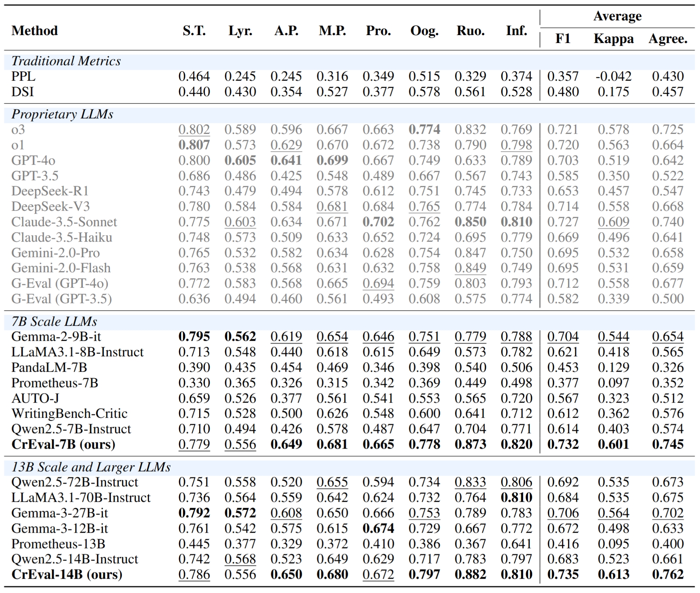
Task: Select the Gemini-2.0-Pro row label
Action: pos(55,253)
